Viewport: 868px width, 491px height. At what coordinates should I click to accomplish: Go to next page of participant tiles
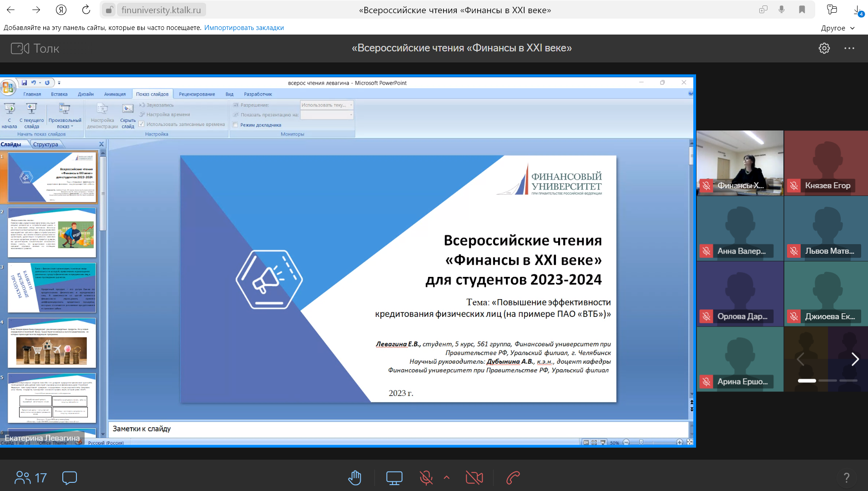(x=855, y=359)
